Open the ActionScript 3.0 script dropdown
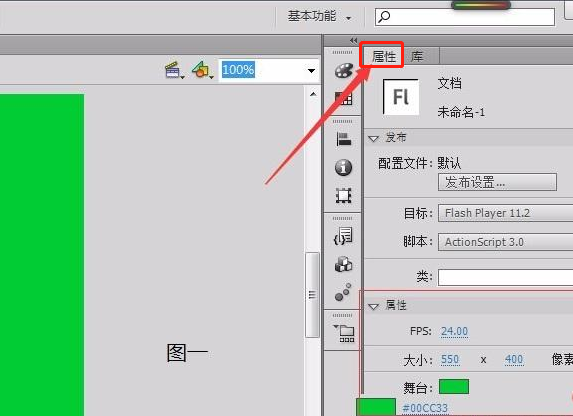The image size is (573, 416). point(506,242)
